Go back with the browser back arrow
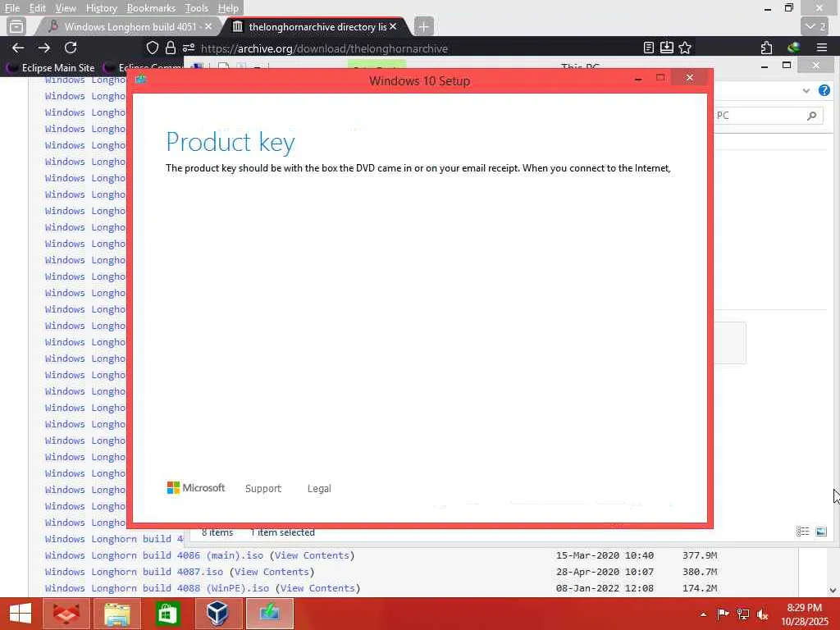Image resolution: width=840 pixels, height=630 pixels. [x=18, y=48]
